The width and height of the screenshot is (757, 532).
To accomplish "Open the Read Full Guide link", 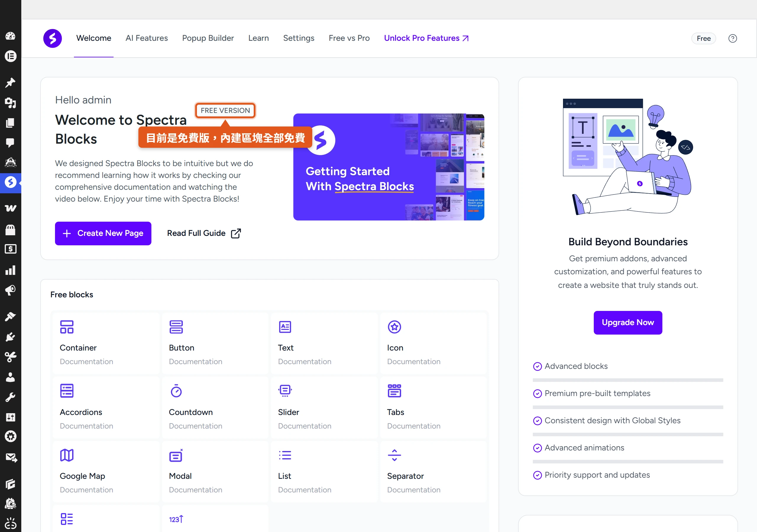I will (204, 233).
